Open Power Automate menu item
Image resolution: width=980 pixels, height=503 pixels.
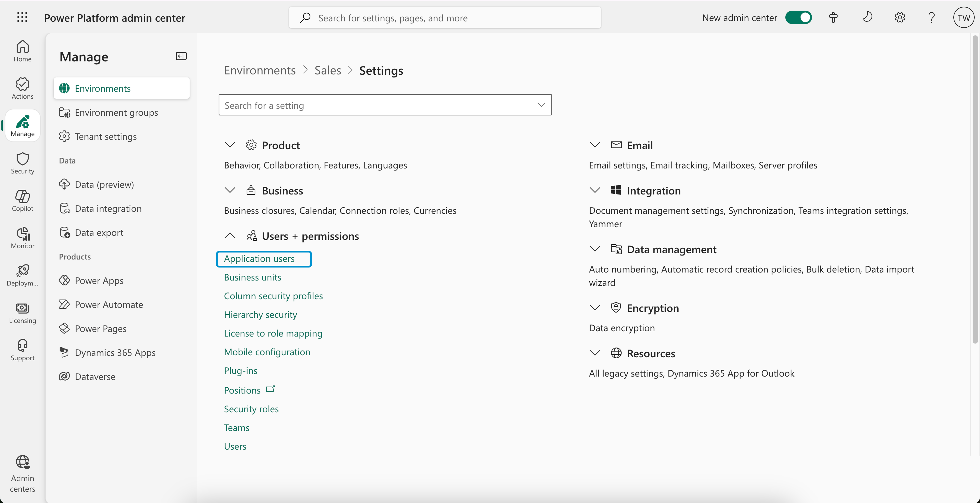[121, 304]
